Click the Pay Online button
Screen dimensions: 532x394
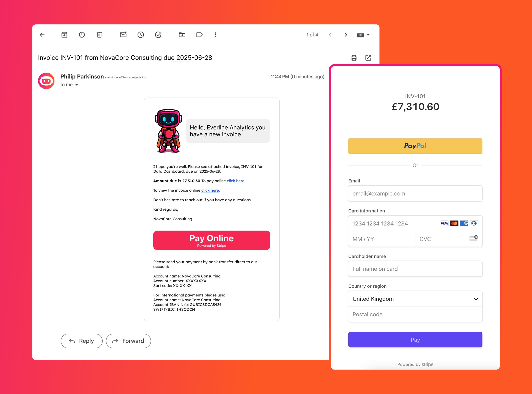click(x=212, y=240)
